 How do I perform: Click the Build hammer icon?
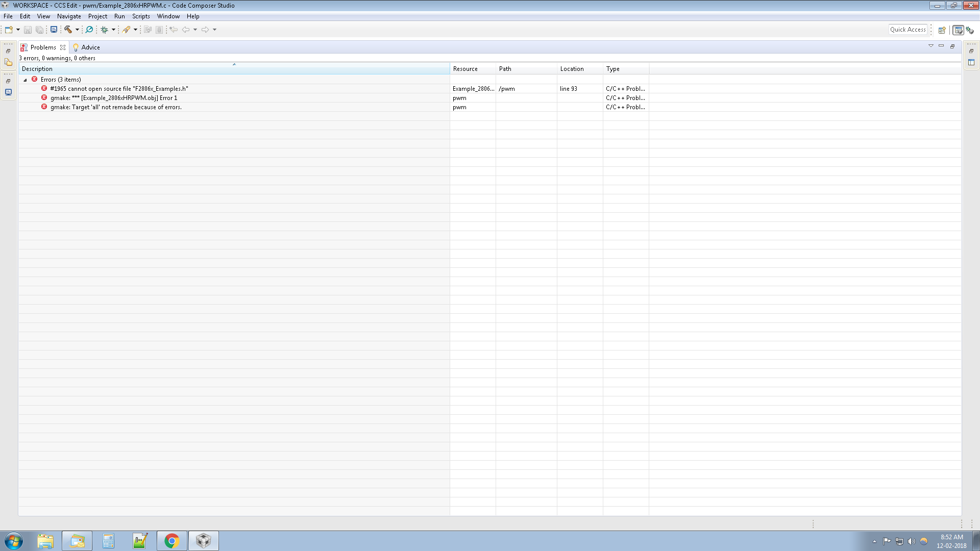(68, 30)
